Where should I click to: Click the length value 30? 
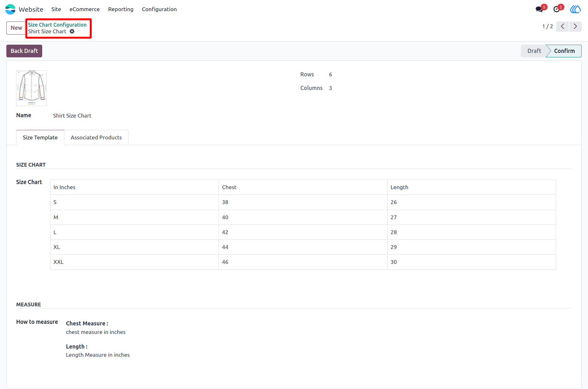click(471, 262)
